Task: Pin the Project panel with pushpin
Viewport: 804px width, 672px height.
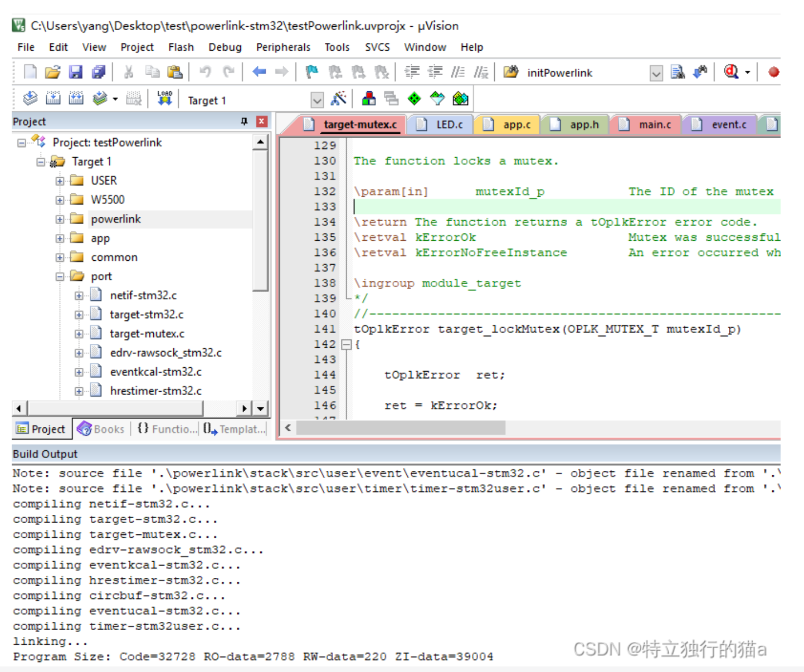Action: (244, 121)
